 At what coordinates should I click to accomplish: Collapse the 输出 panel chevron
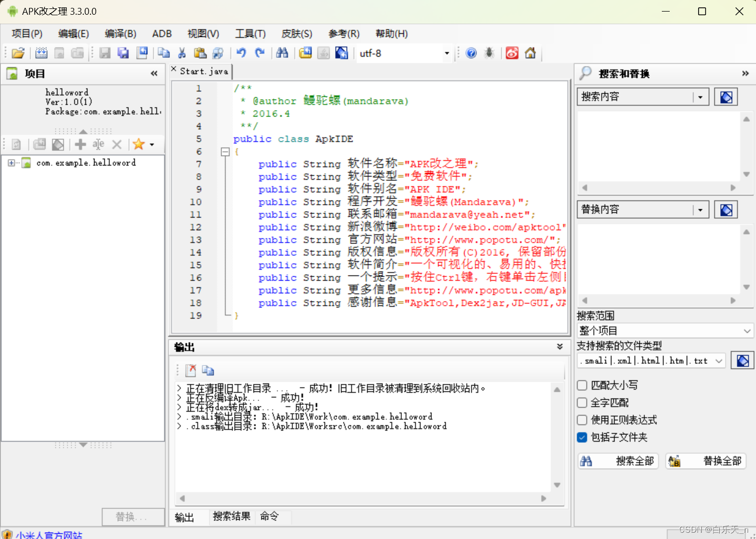(560, 347)
